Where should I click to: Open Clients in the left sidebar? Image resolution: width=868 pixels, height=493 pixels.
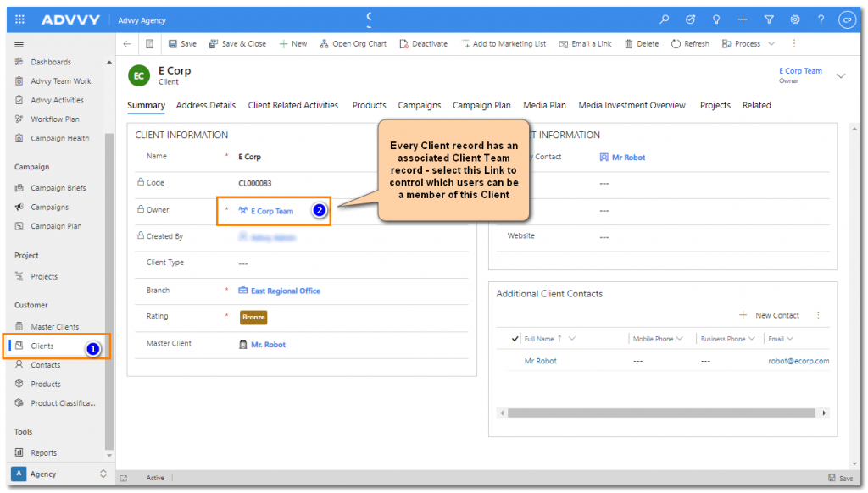click(x=42, y=346)
